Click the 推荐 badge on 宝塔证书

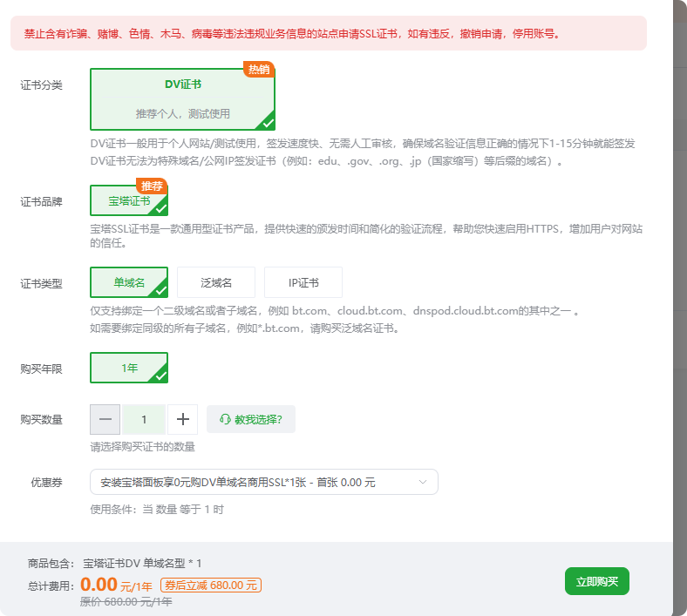[x=152, y=186]
